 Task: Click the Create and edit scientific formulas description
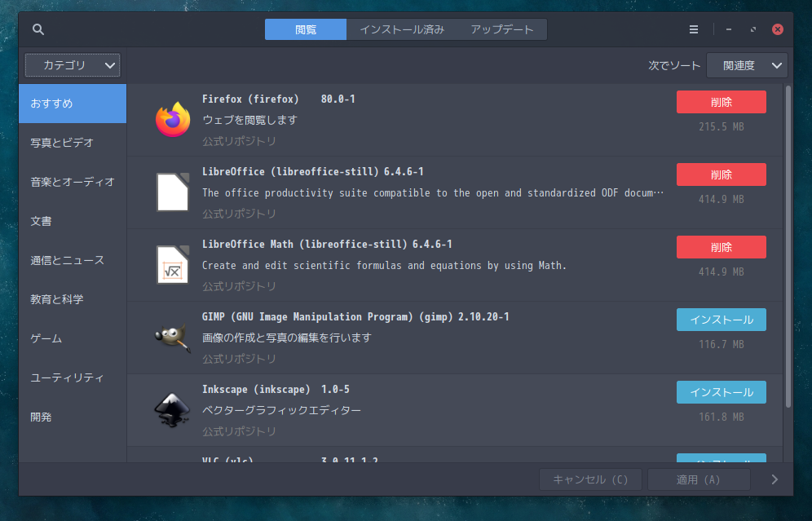384,265
